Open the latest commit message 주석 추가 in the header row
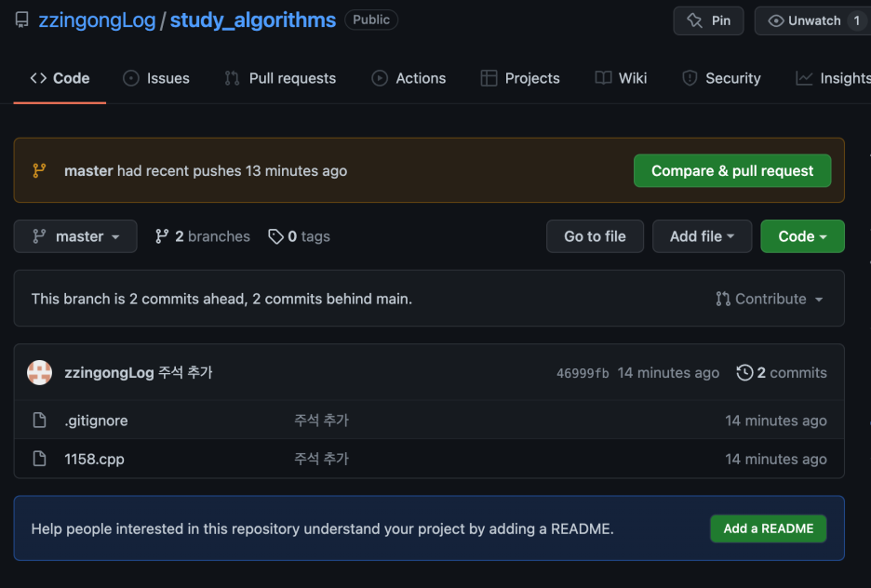The width and height of the screenshot is (871, 588). coord(185,372)
